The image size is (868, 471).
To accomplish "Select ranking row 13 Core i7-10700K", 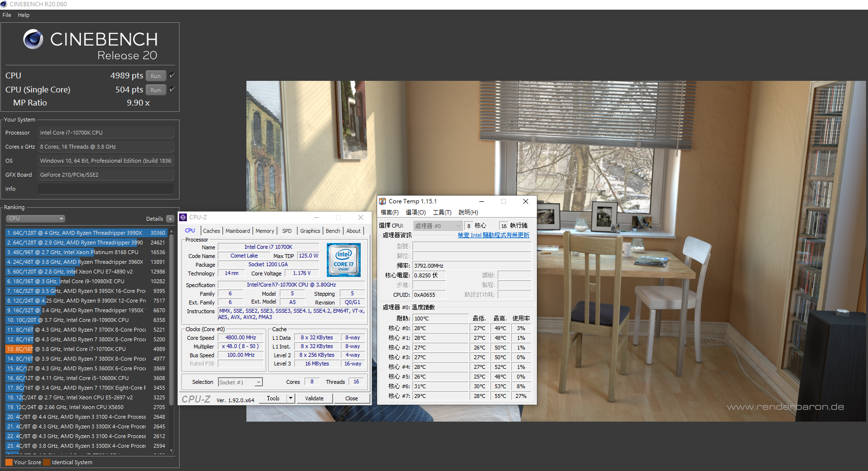I will click(x=86, y=349).
